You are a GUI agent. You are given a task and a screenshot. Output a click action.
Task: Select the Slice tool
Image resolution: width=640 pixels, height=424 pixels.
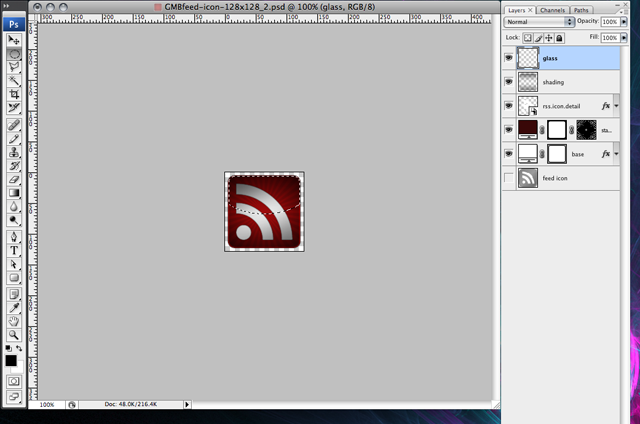tap(14, 107)
